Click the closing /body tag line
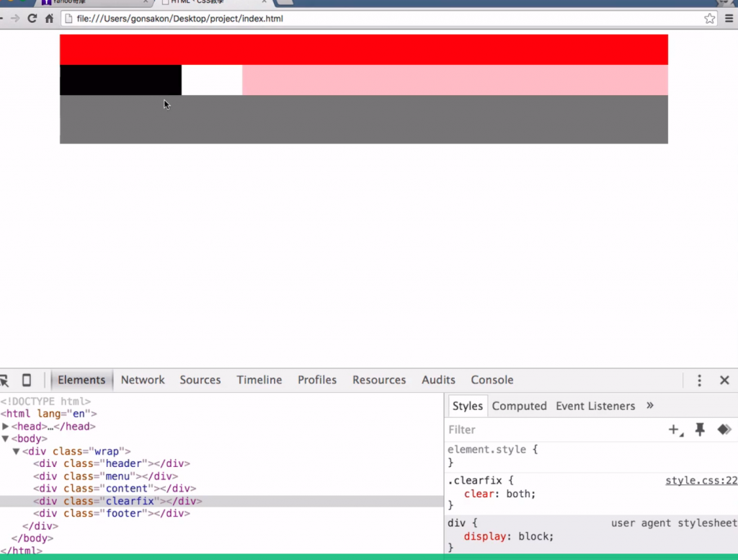 [x=32, y=538]
